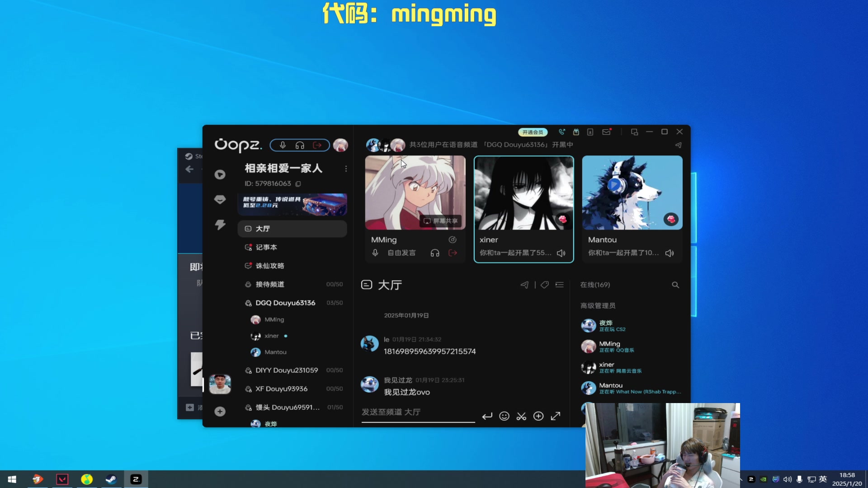This screenshot has height=488, width=868.
Task: Adjust xiner's volume speaker icon
Action: point(561,253)
